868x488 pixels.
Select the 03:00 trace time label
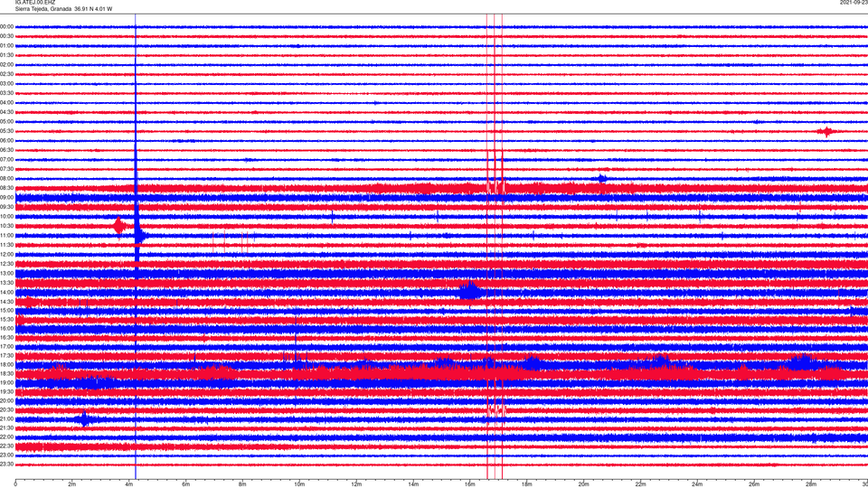point(6,83)
